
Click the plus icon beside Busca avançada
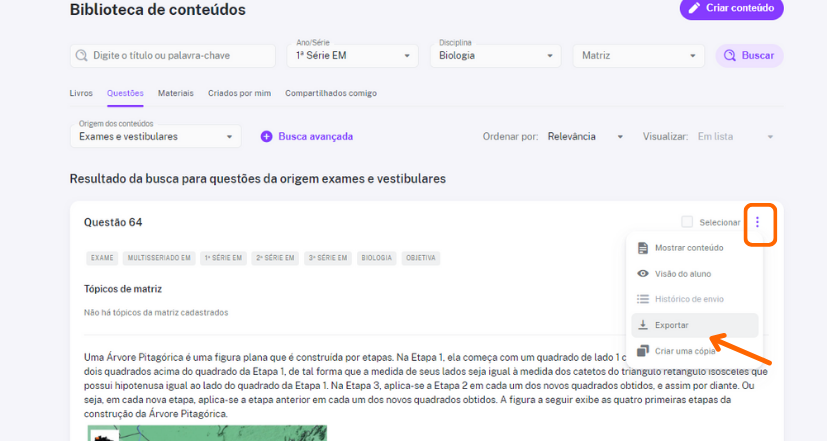click(x=267, y=136)
